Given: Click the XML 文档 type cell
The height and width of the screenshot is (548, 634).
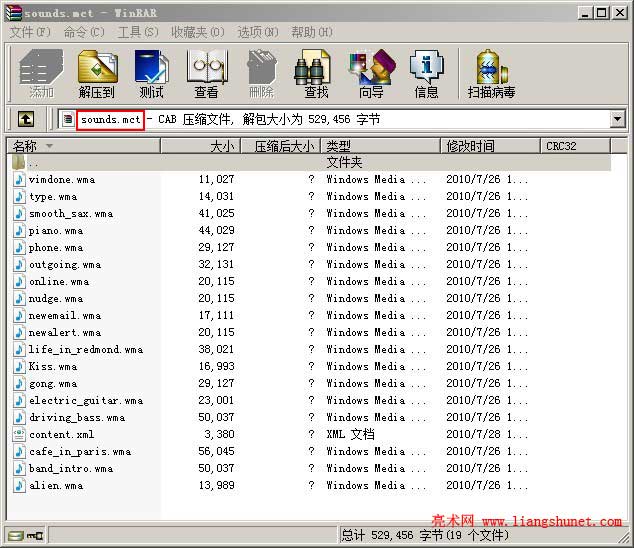Looking at the screenshot, I should [351, 434].
